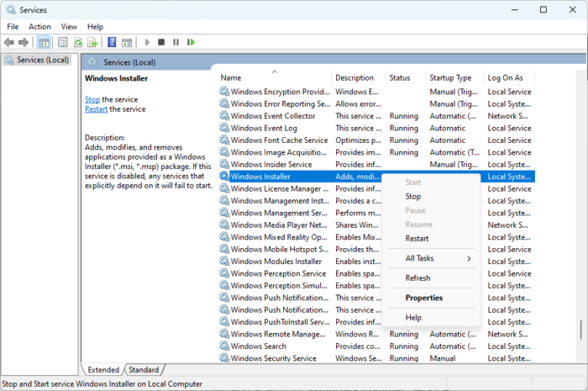Click the Export List toolbar icon
This screenshot has height=391, width=588.
[x=92, y=42]
